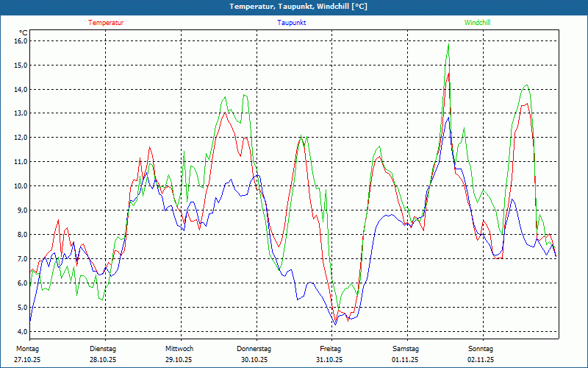Click the 10,0 value on y-axis

point(20,186)
